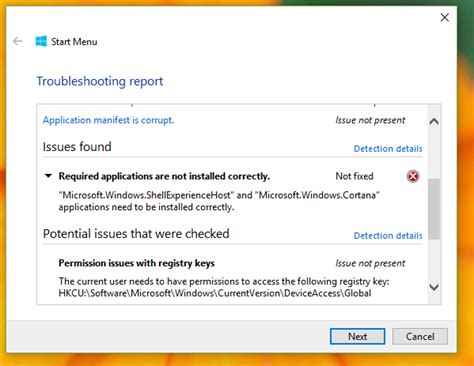The image size is (474, 366).
Task: Click the red error icon next to Not fixed
Action: click(413, 176)
